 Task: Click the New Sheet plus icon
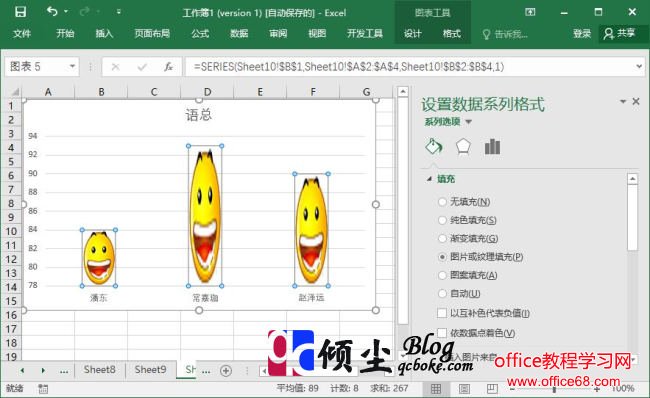pyautogui.click(x=226, y=371)
